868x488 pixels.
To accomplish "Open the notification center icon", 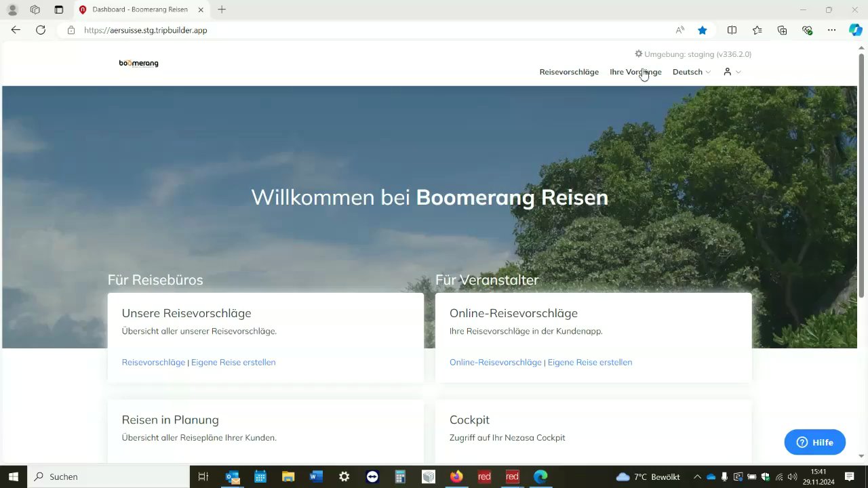I will (x=850, y=476).
